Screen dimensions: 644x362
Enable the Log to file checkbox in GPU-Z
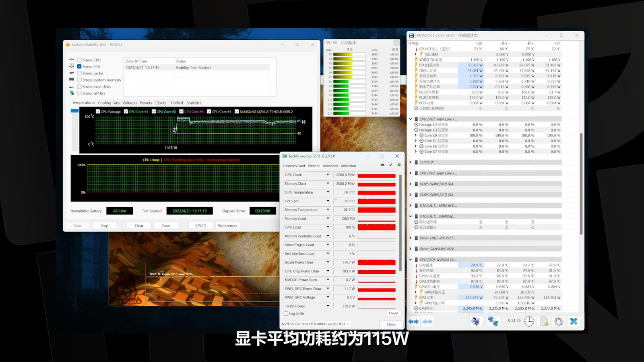286,314
